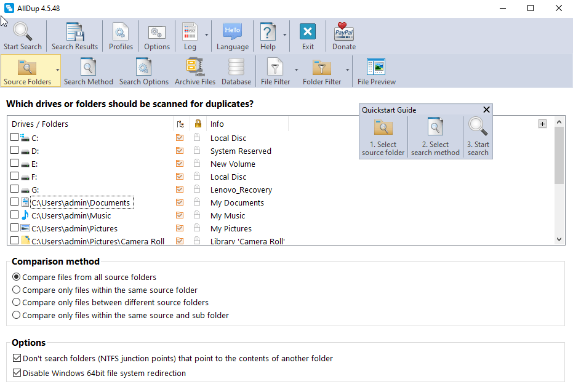
Task: Open Search Results via its toolbar icon
Action: tap(74, 31)
